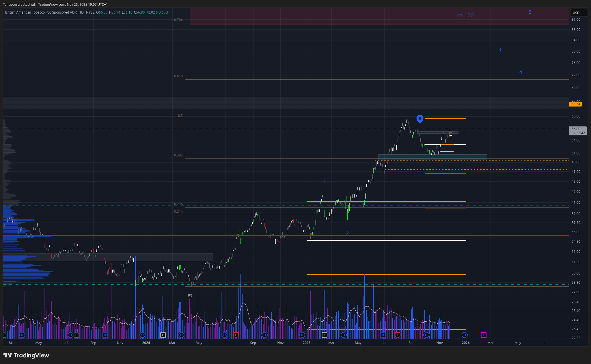Click the 0.618 Fibonacci level label
The image size is (591, 364).
pyautogui.click(x=178, y=76)
